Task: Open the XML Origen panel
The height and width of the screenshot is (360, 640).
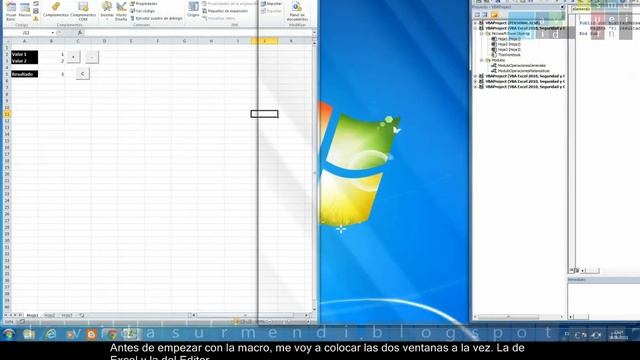Action: pyautogui.click(x=193, y=9)
